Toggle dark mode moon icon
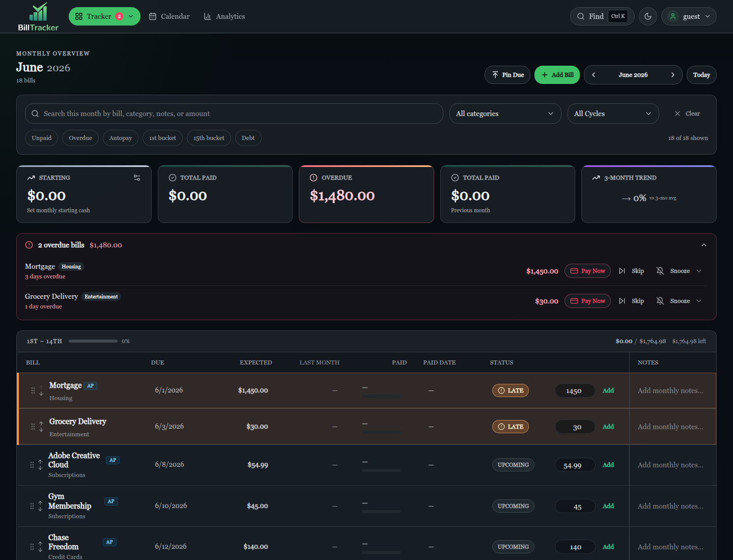The width and height of the screenshot is (733, 560). (x=648, y=16)
